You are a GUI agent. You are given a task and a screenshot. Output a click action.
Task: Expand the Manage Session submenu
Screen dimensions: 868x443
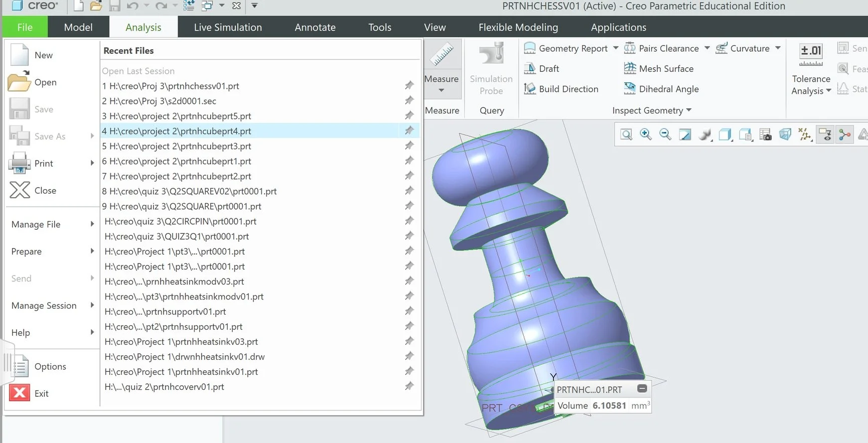52,306
